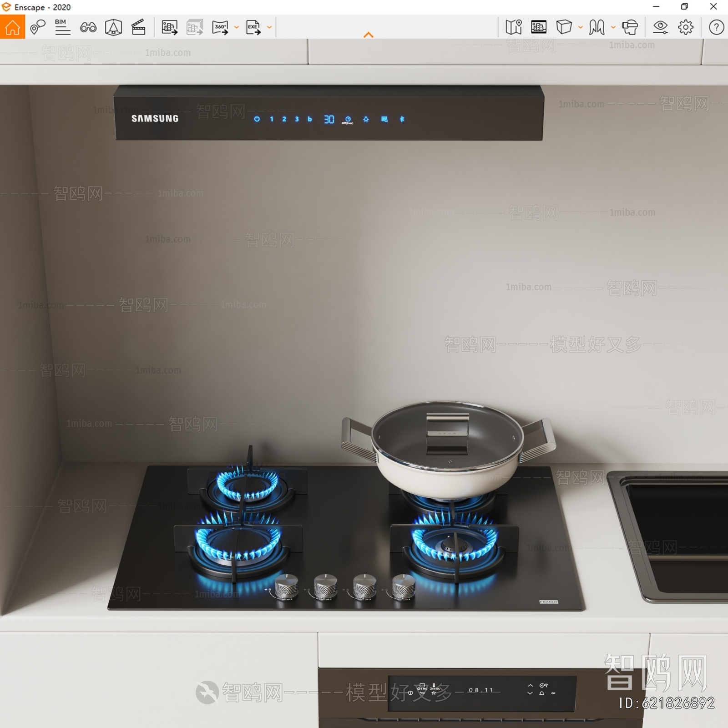The width and height of the screenshot is (728, 728).
Task: Restore down the Enscape window
Action: point(684,6)
